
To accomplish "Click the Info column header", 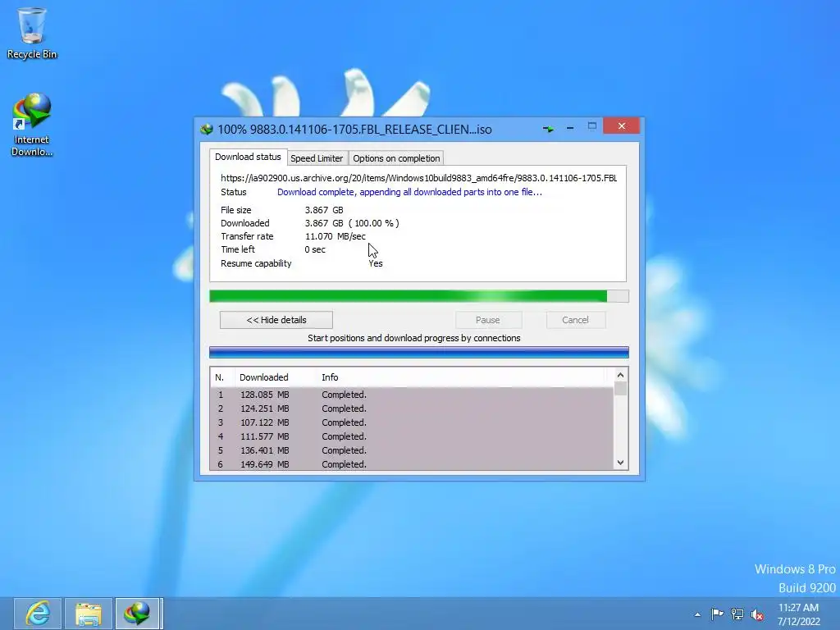I will [461, 377].
